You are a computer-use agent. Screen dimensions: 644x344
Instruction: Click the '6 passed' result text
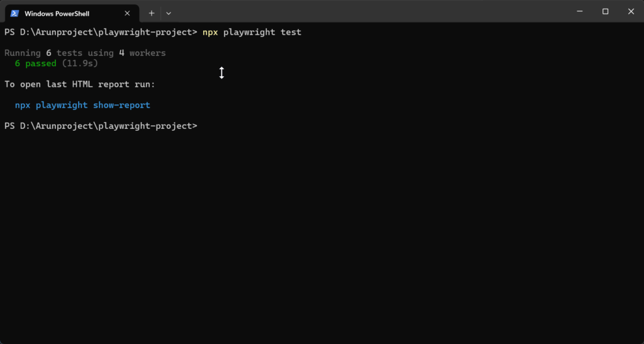[36, 64]
